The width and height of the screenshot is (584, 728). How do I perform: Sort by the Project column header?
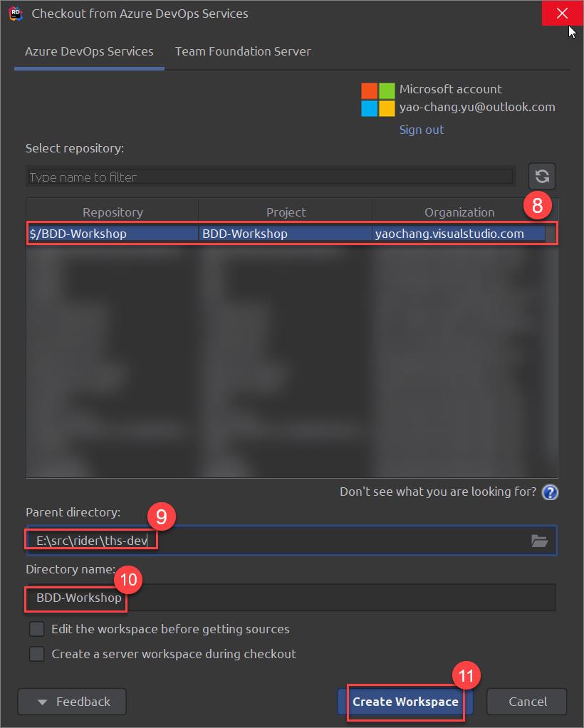[x=286, y=212]
